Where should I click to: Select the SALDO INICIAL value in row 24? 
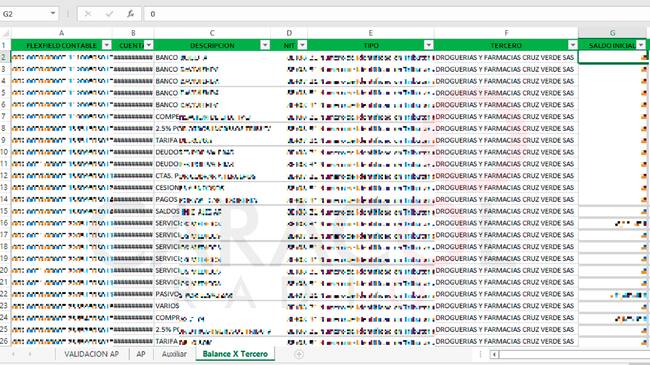(612, 318)
